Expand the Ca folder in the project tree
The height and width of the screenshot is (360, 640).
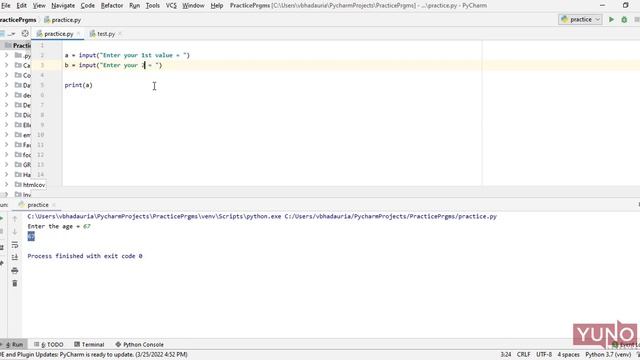(6, 65)
